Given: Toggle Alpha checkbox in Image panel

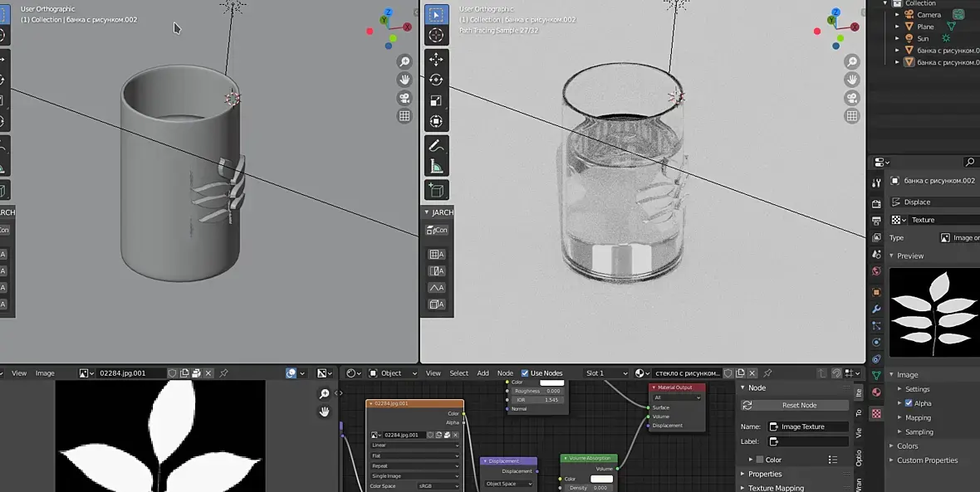Looking at the screenshot, I should [909, 403].
